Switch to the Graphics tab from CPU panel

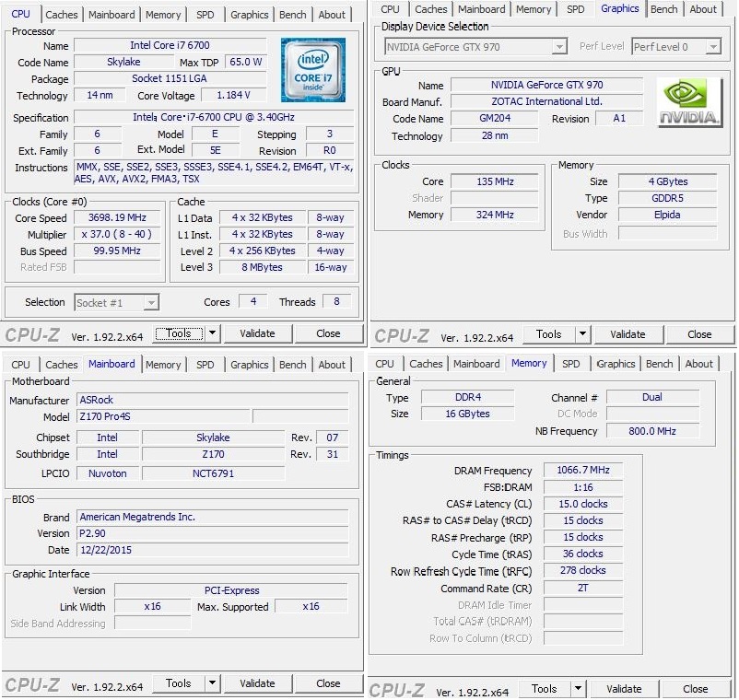pos(249,14)
